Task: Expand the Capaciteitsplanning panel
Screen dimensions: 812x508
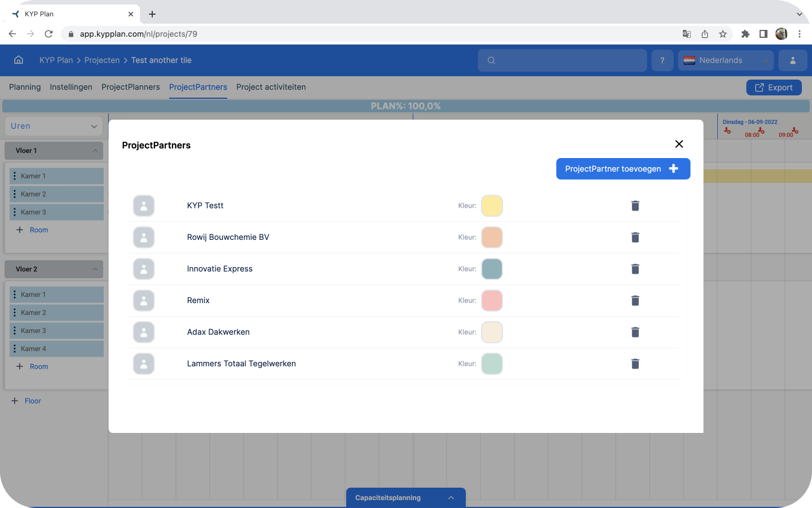Action: click(x=406, y=498)
